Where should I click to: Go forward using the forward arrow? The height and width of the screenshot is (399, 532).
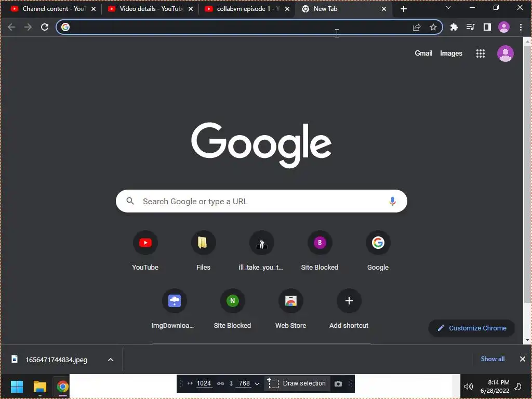coord(28,27)
